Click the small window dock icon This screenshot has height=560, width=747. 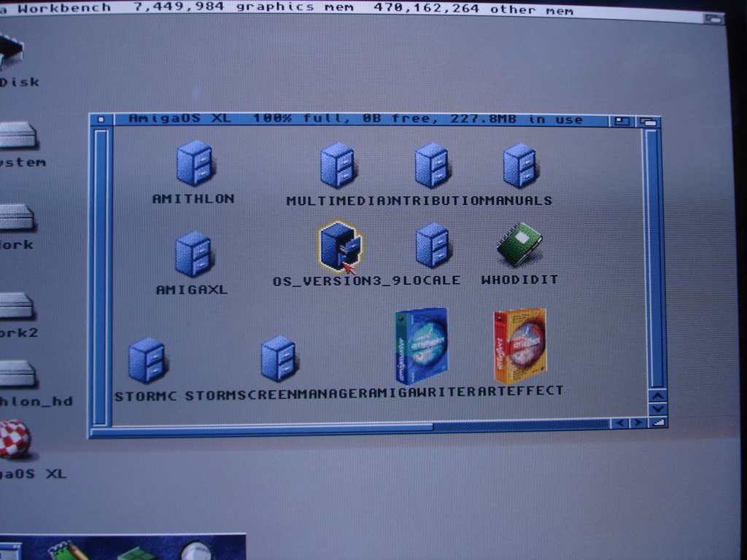9,551
